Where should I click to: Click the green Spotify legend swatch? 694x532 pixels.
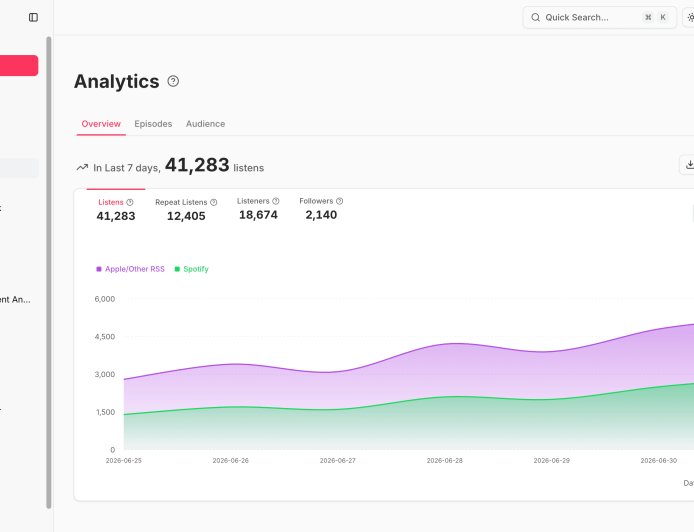[x=177, y=269]
